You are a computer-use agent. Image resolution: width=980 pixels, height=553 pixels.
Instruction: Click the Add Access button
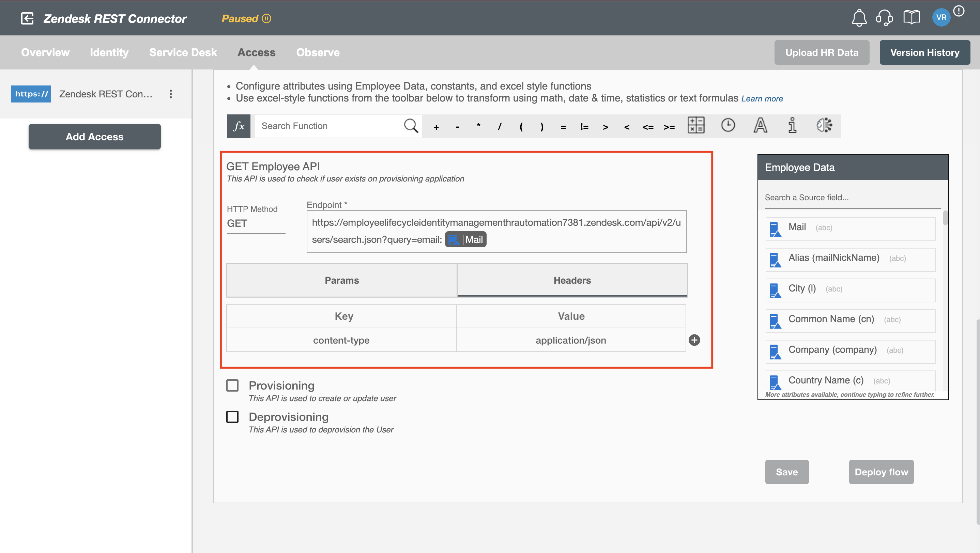pos(94,137)
